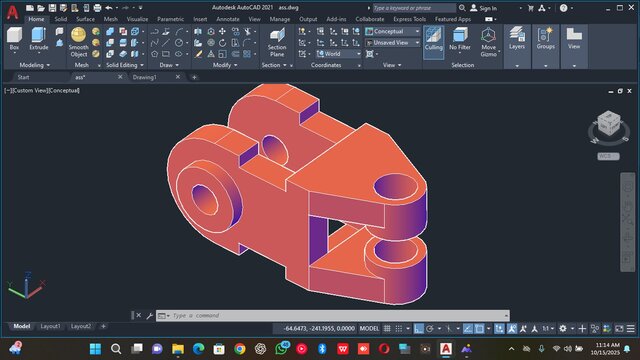Toggle Culling in the Selection panel

pos(433,42)
